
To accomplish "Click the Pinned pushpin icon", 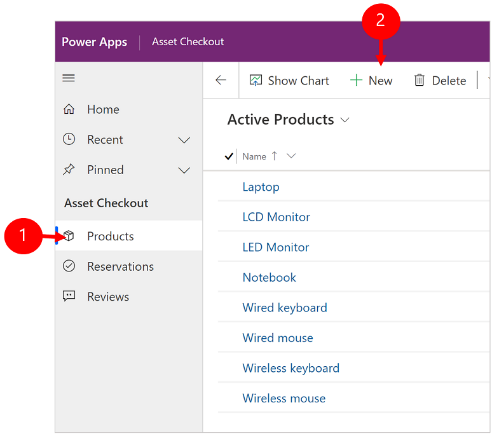I will [x=69, y=169].
